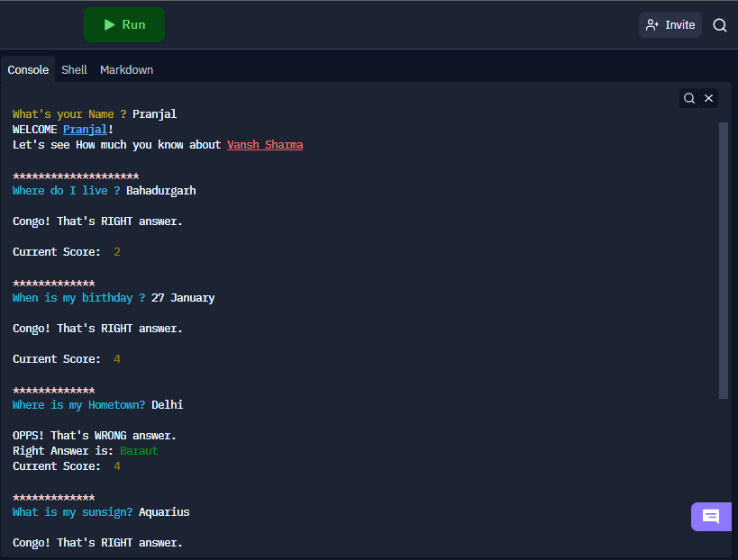Viewport: 738px width, 560px height.
Task: Click the green Run button
Action: coord(124,25)
